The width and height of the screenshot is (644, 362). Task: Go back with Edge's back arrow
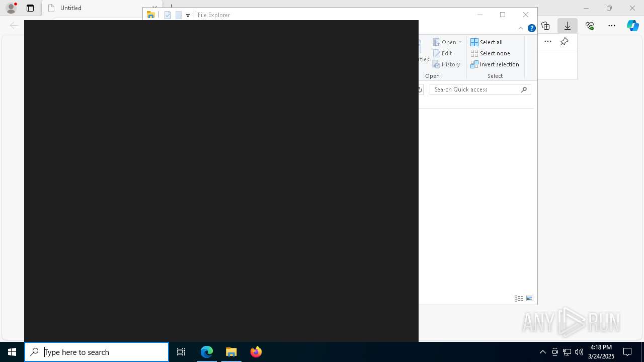tap(14, 25)
